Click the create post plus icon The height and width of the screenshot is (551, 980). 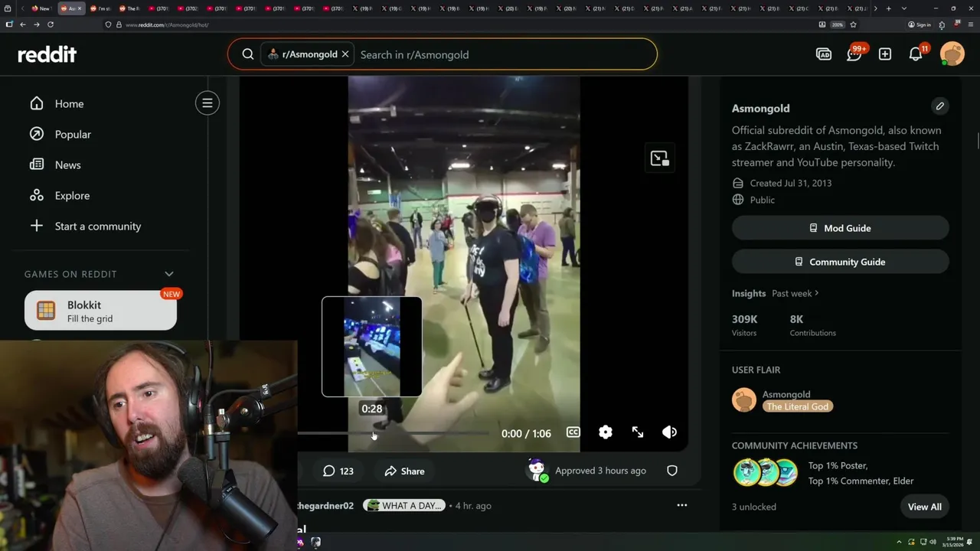point(885,54)
